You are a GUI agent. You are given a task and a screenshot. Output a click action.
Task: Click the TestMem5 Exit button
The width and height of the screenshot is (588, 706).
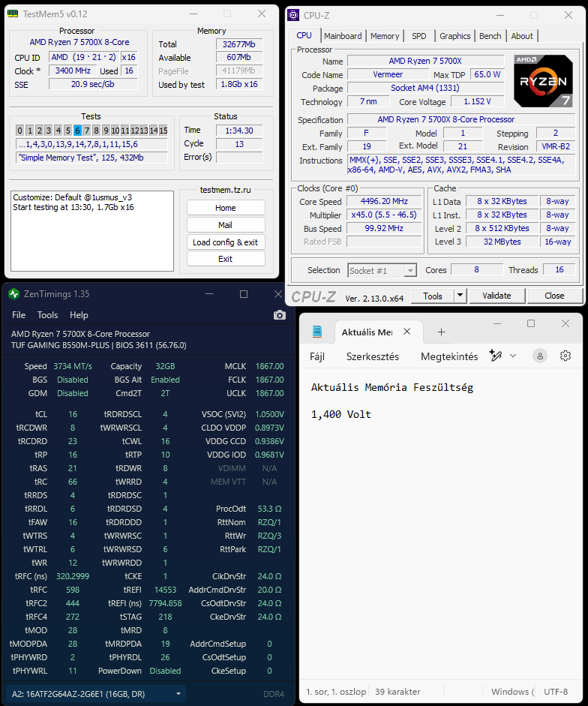coord(226,259)
